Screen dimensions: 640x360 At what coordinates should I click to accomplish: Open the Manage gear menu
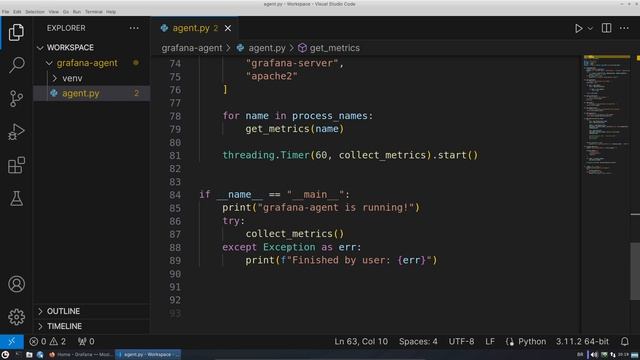[16, 317]
